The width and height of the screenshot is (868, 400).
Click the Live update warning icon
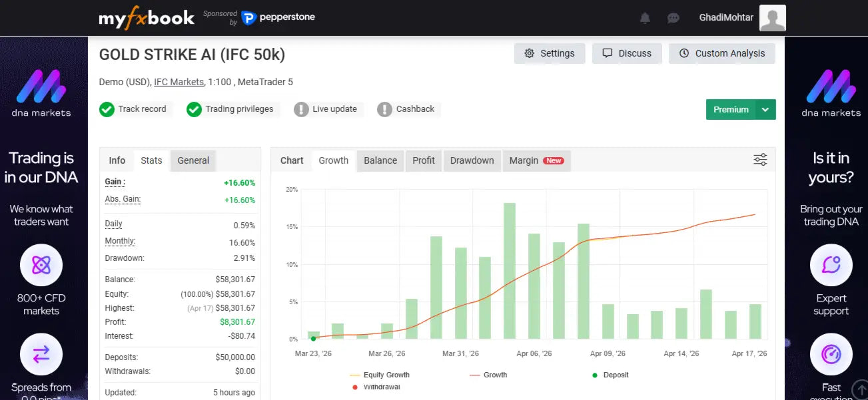point(302,109)
